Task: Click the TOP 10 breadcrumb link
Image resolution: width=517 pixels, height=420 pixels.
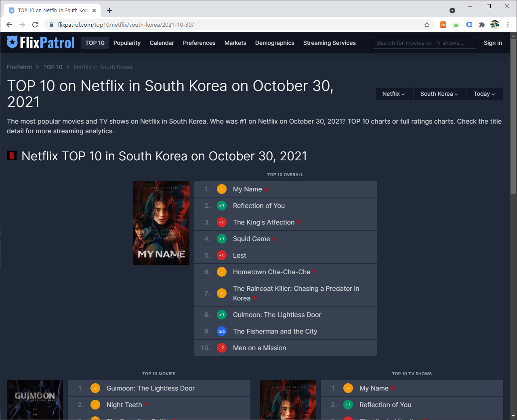Action: 53,67
